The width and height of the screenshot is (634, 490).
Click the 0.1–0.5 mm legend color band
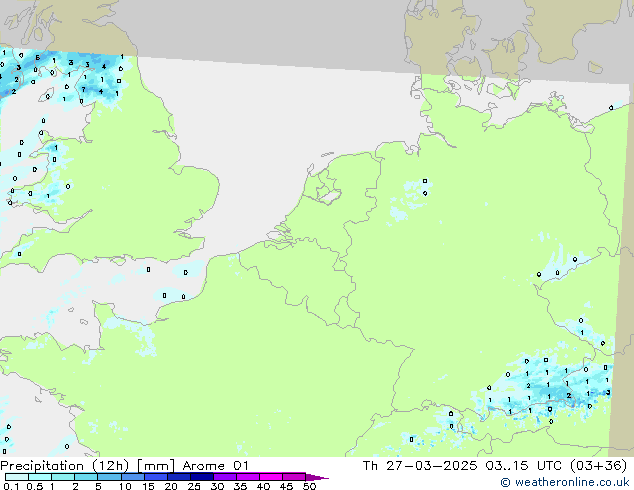pyautogui.click(x=17, y=477)
